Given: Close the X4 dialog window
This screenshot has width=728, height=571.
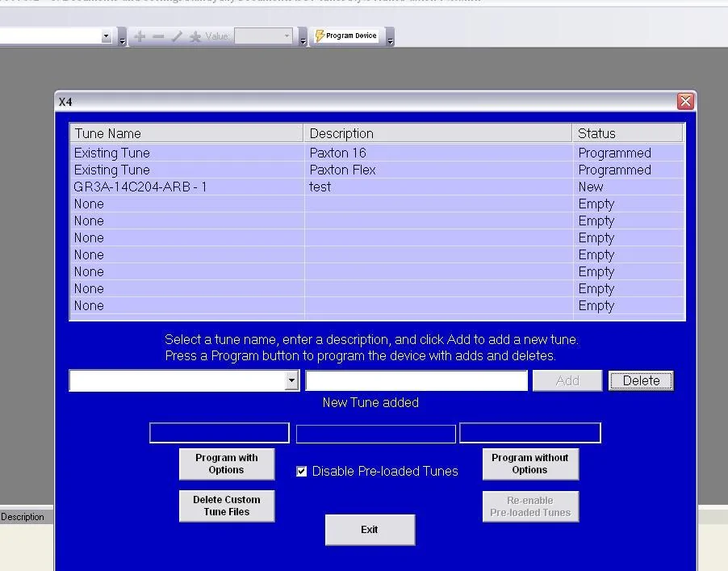Looking at the screenshot, I should [685, 101].
